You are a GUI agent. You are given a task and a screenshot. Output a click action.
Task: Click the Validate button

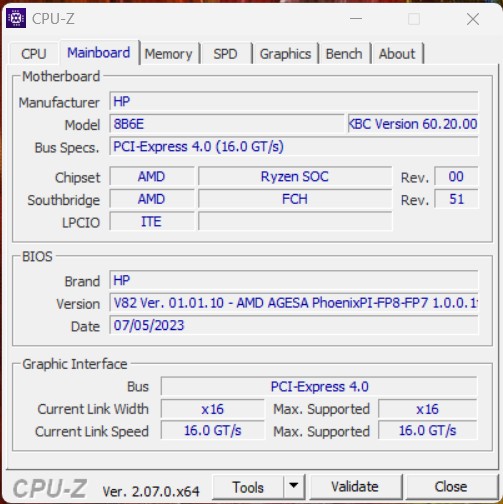(355, 487)
